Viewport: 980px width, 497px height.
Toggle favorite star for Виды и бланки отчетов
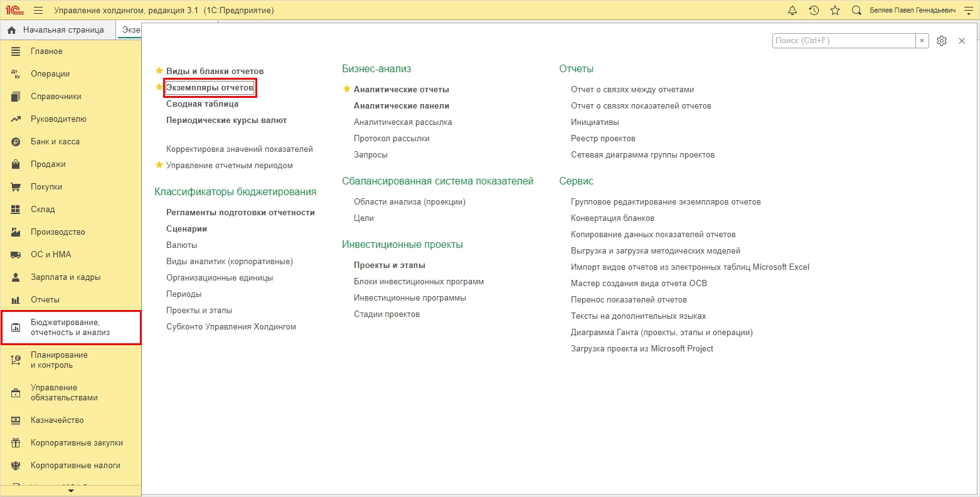(159, 71)
